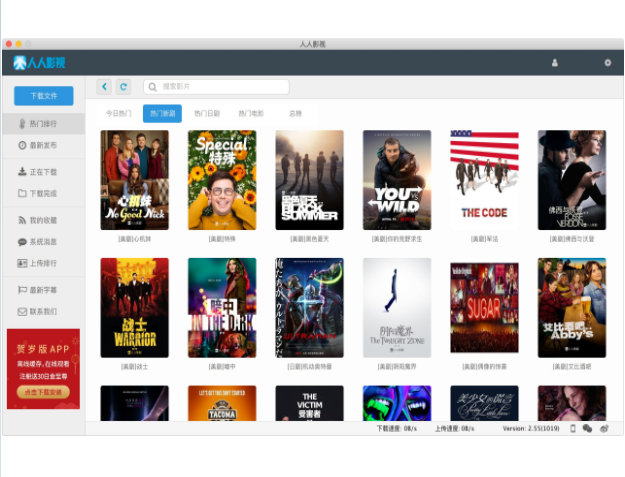Open the Abby's poster
625x477 pixels.
point(572,308)
